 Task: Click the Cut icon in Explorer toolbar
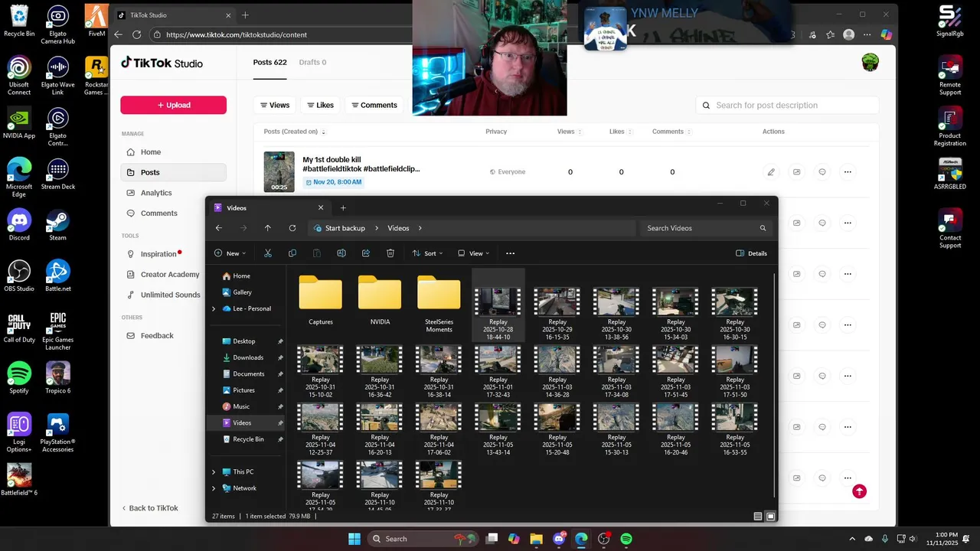268,253
